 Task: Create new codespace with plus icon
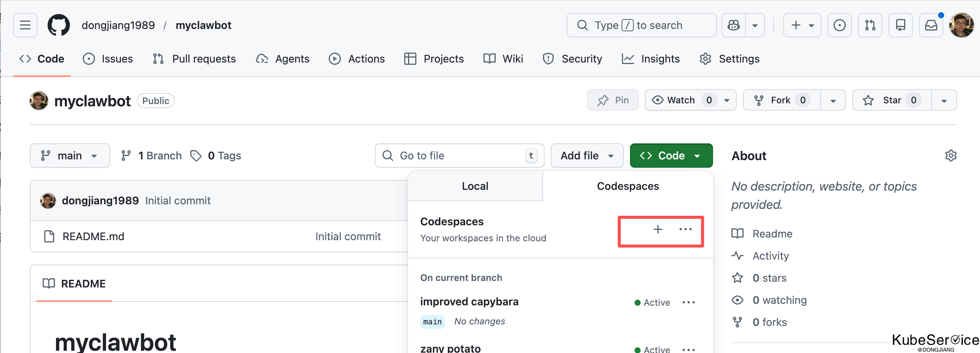click(x=658, y=229)
